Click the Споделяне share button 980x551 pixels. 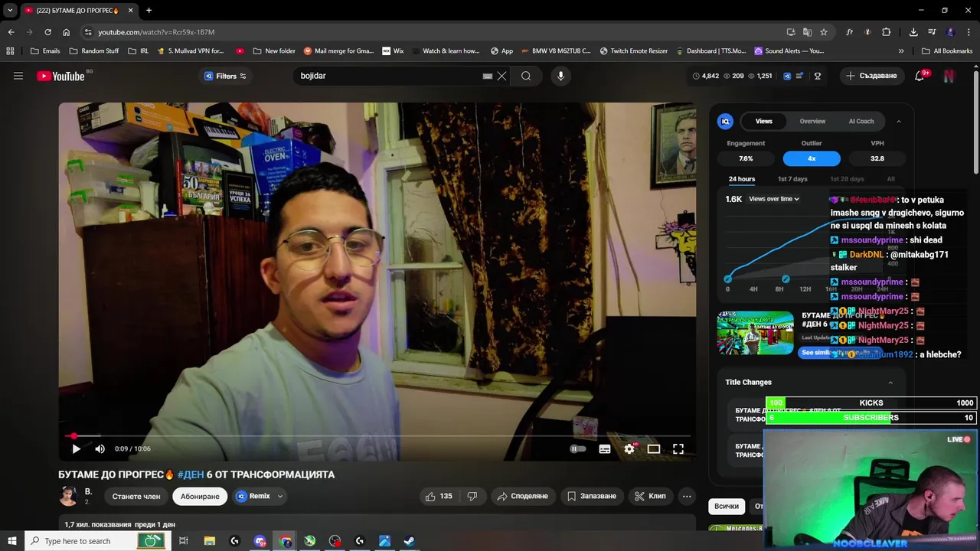pos(523,496)
